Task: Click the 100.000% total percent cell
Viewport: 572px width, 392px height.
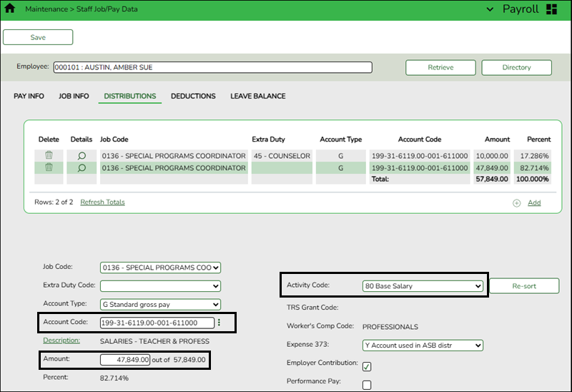Action: [532, 179]
